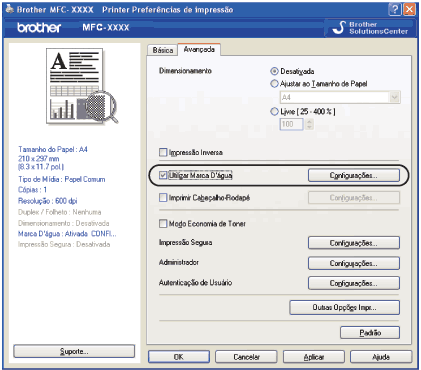Screen dimensions: 421x370
Task: Select the Livre 25-400% radio button
Action: click(x=274, y=111)
